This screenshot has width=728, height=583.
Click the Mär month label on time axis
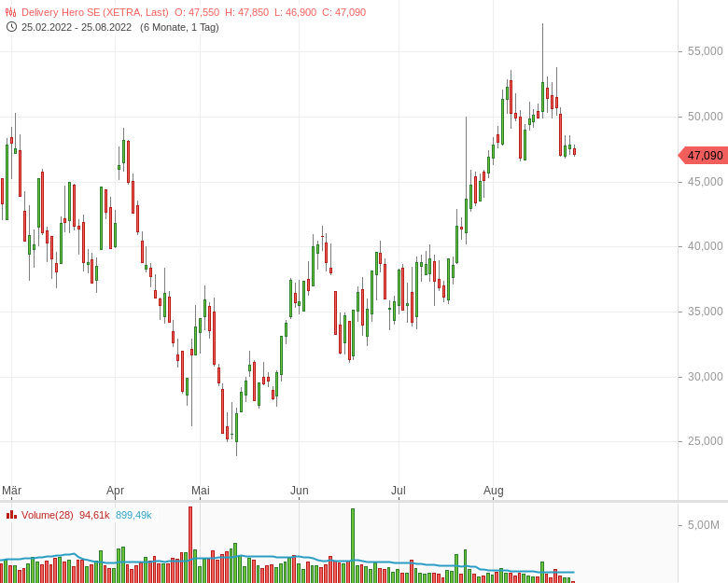(x=11, y=490)
